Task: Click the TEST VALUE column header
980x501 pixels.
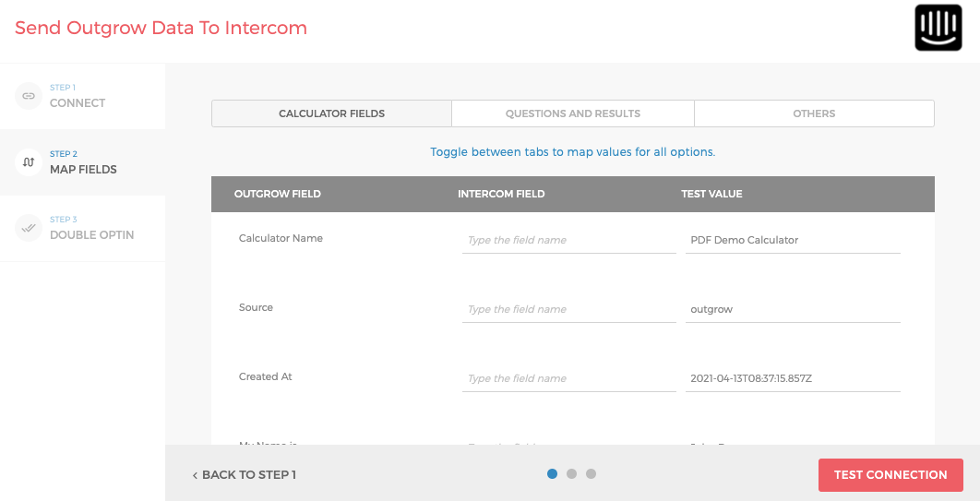Action: pyautogui.click(x=711, y=195)
